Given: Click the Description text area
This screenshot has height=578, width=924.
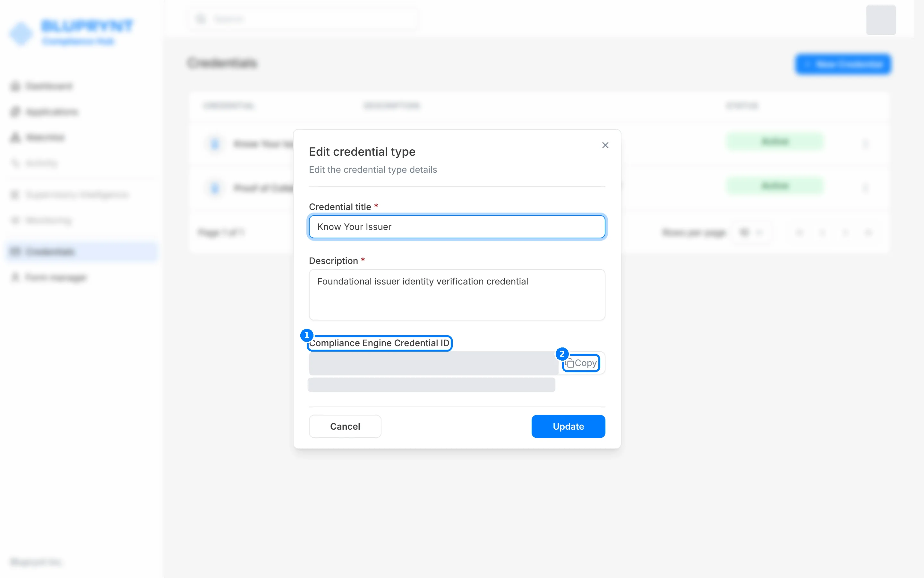Looking at the screenshot, I should (457, 295).
